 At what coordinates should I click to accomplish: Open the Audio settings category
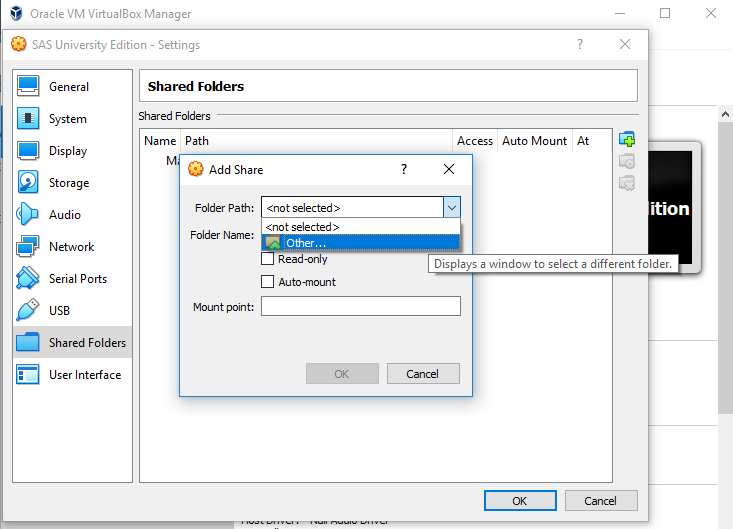[x=72, y=214]
